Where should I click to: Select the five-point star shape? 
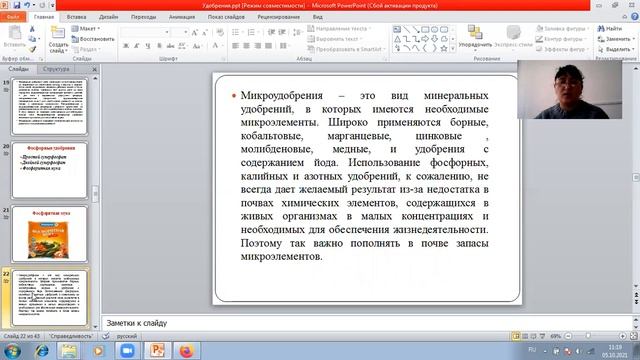444,49
